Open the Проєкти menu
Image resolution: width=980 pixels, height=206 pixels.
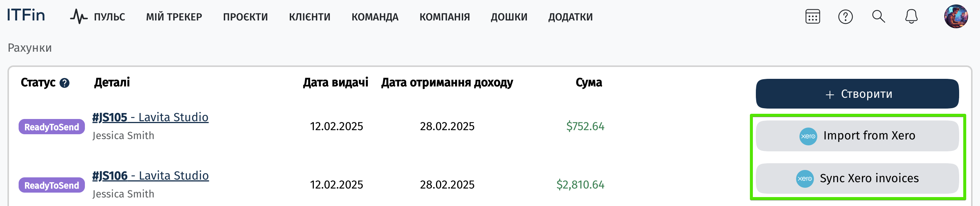tap(245, 17)
